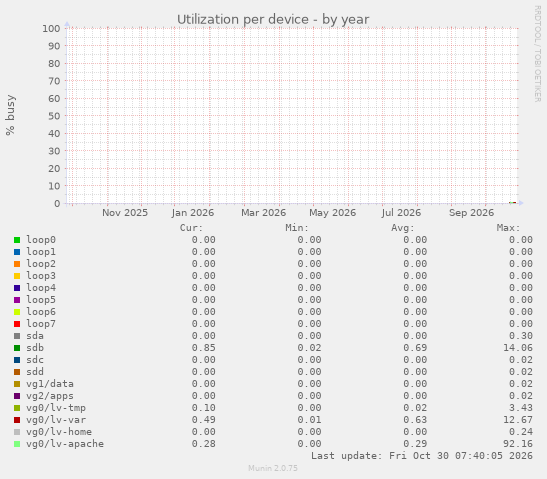Click vg0/lv-var average value 0.63
547x479 pixels.
pos(415,420)
